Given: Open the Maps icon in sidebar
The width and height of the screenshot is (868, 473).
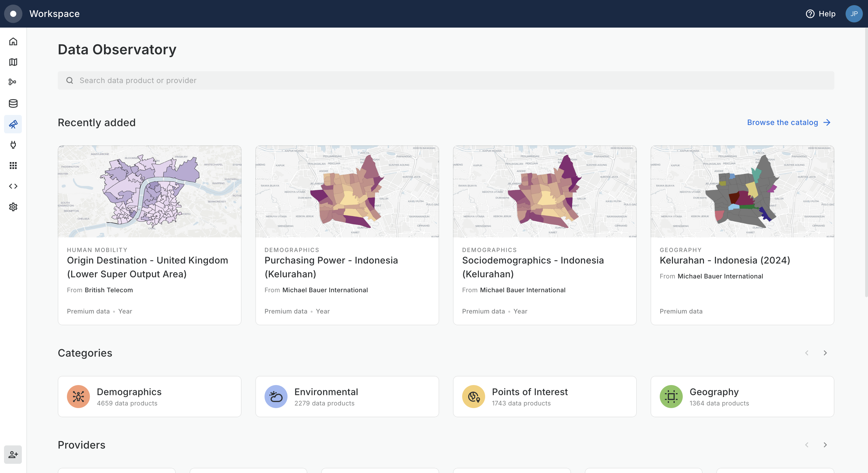Looking at the screenshot, I should pyautogui.click(x=13, y=62).
